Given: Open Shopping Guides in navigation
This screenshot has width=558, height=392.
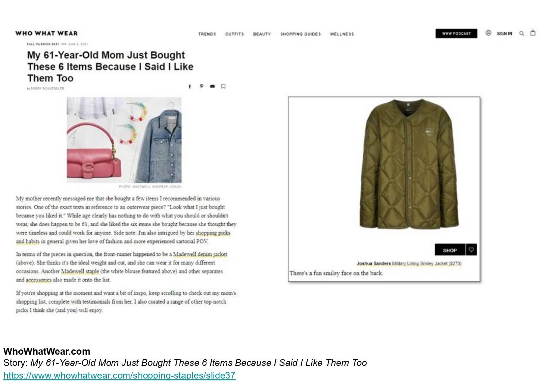Looking at the screenshot, I should pyautogui.click(x=300, y=34).
